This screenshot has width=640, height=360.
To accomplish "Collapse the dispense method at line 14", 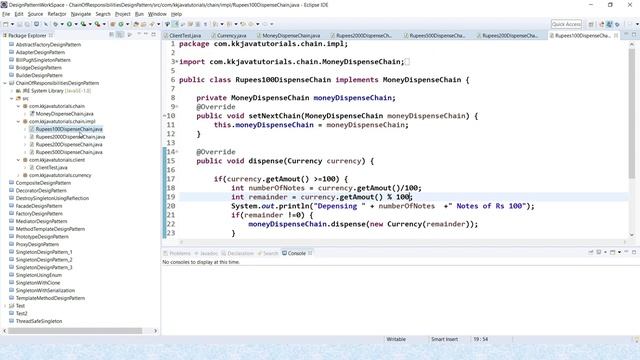I will [176, 152].
